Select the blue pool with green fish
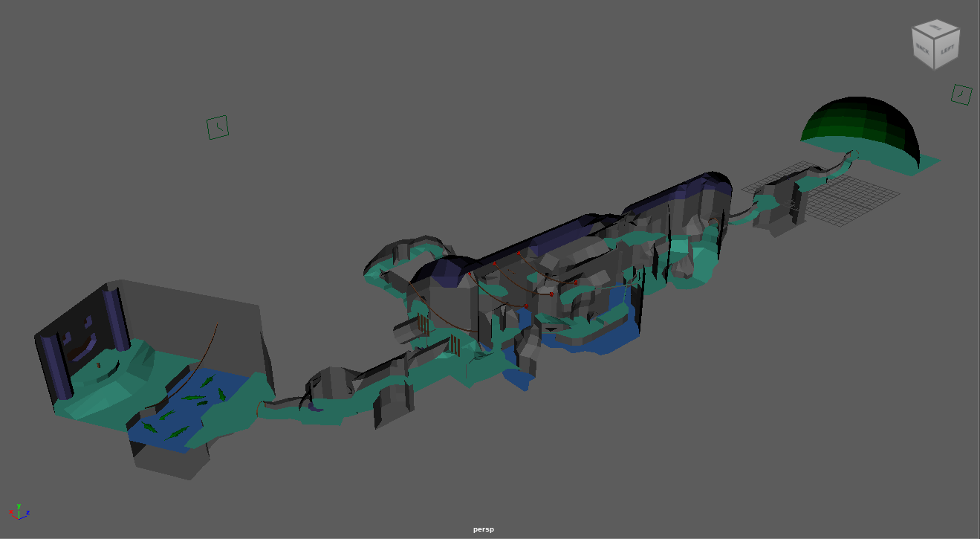The height and width of the screenshot is (539, 980). click(189, 405)
